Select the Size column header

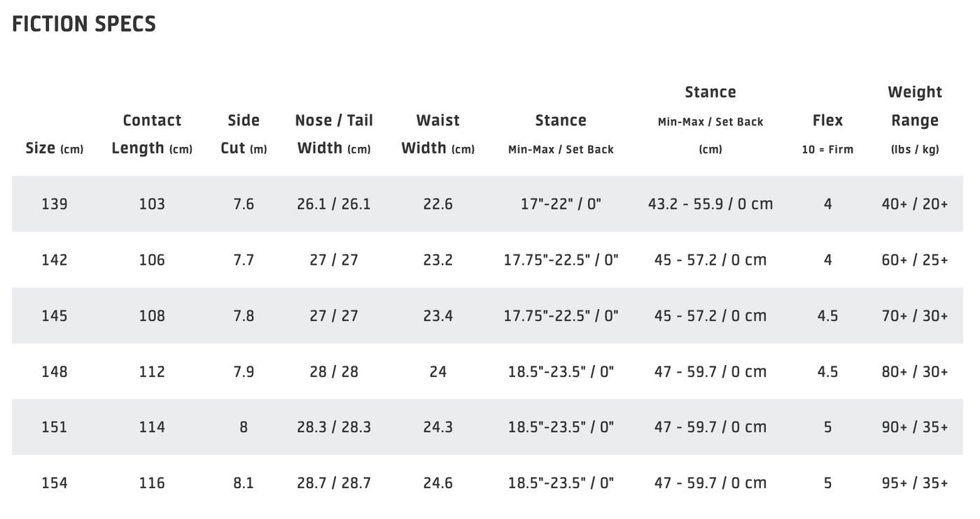pos(55,148)
